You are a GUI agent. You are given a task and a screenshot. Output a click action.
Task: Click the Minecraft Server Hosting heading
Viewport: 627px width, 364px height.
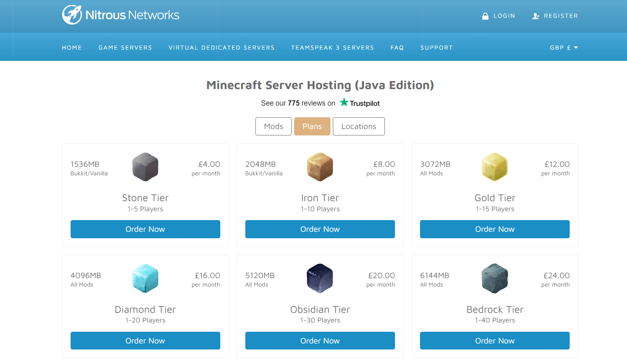320,85
